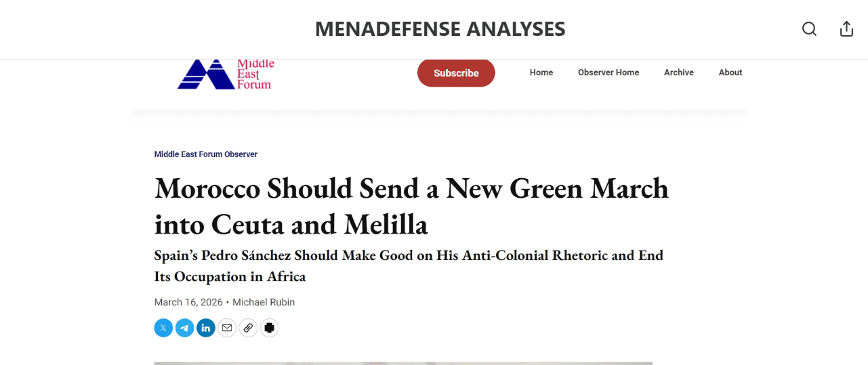Click the share icon in top bar

(846, 29)
